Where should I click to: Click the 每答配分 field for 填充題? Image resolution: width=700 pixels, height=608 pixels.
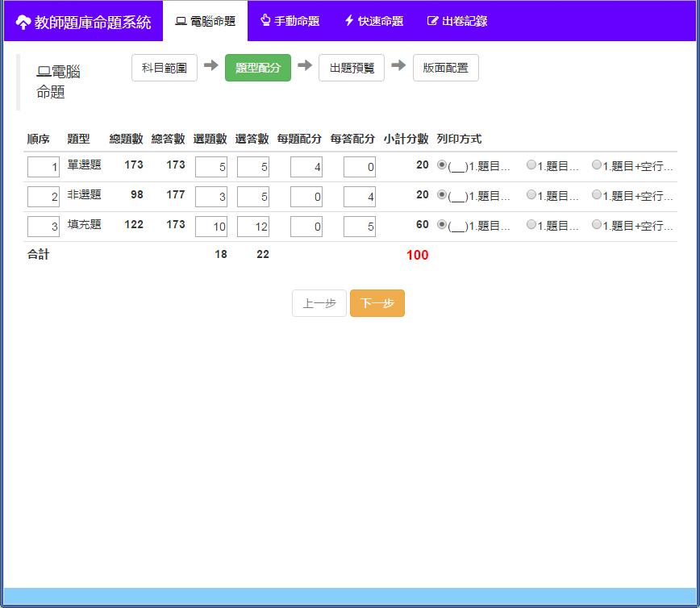point(360,227)
